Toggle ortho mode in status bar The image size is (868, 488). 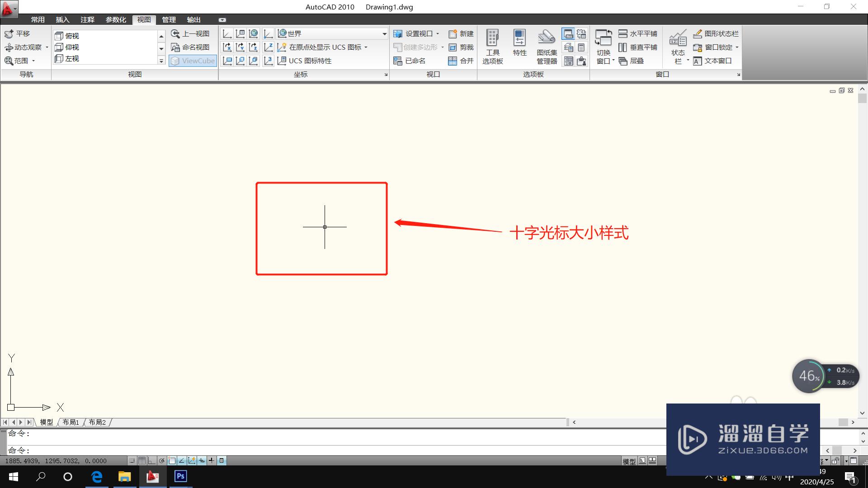click(152, 460)
